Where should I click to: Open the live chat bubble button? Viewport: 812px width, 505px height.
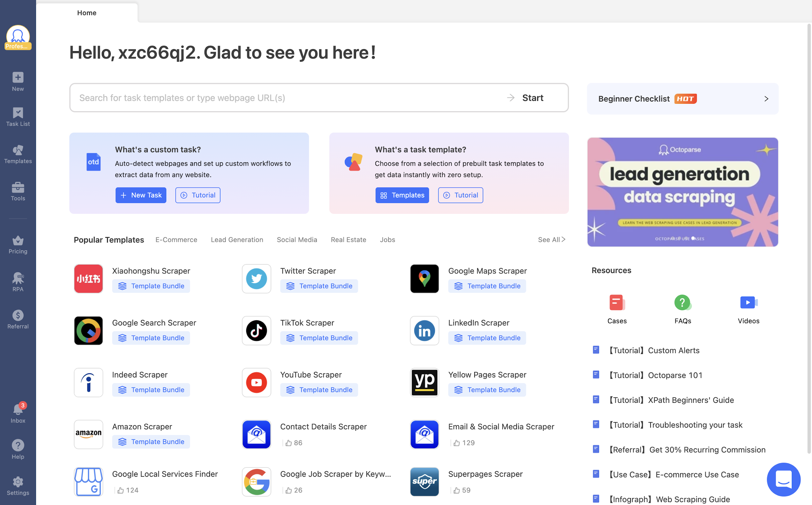point(783,479)
